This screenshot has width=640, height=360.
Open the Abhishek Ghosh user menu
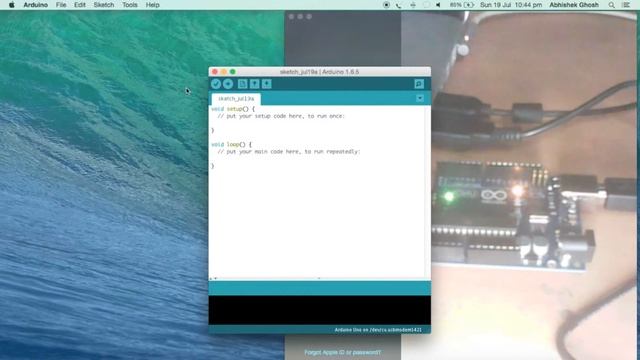pyautogui.click(x=574, y=5)
